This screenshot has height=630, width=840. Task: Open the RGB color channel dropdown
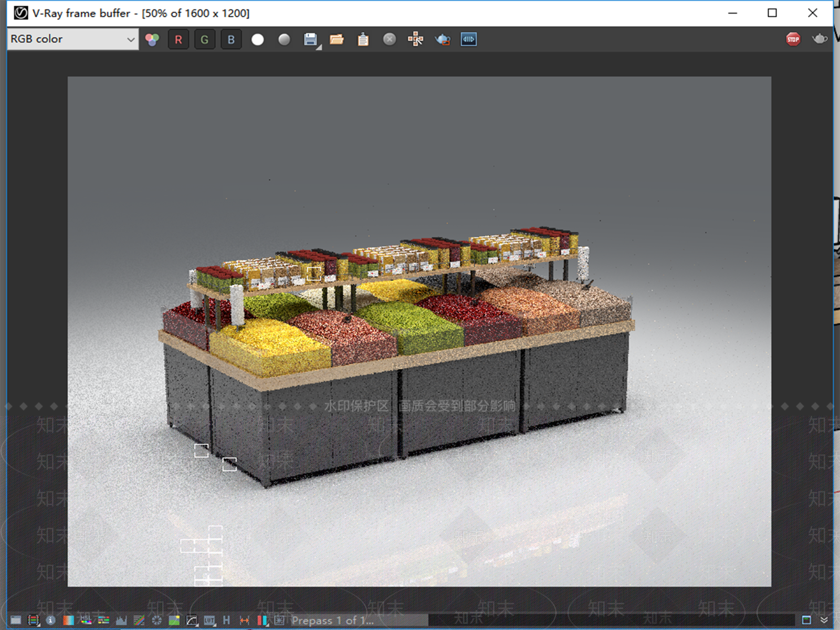73,39
